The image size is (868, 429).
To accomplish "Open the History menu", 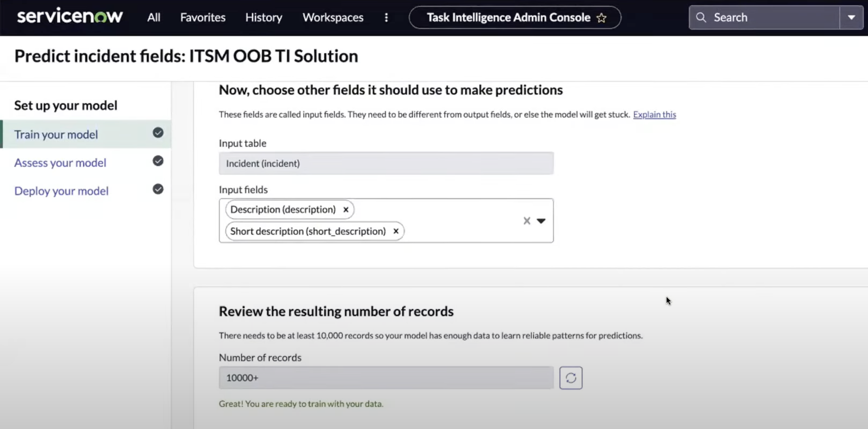I will coord(263,17).
